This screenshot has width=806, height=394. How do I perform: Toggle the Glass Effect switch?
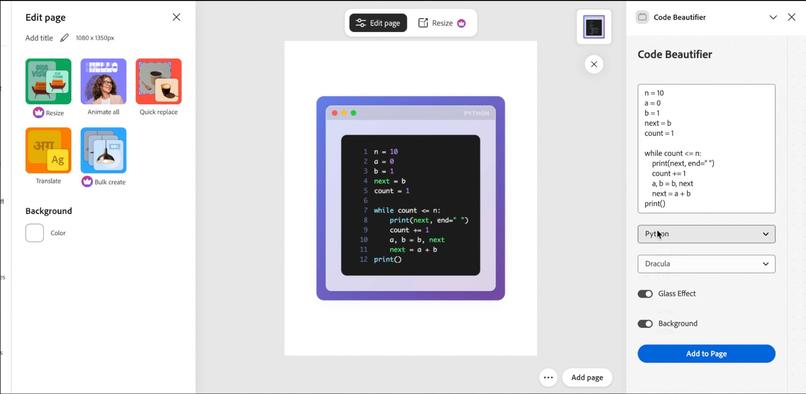click(x=645, y=294)
